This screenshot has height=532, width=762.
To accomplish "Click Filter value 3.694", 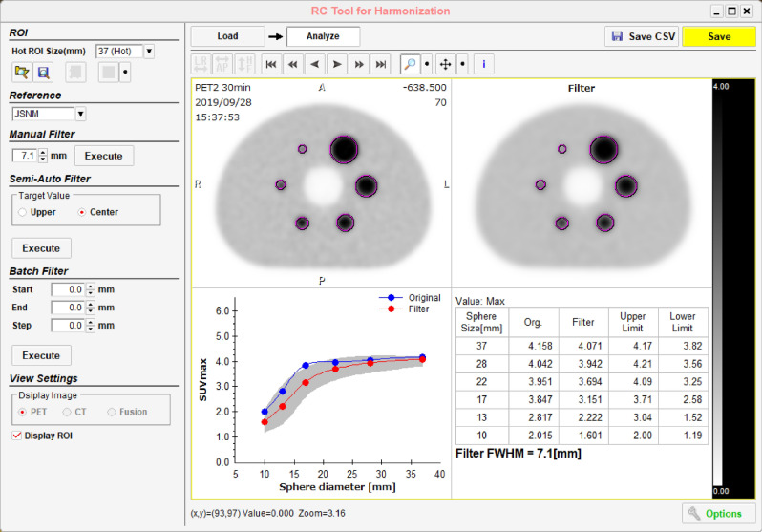I will tap(589, 382).
